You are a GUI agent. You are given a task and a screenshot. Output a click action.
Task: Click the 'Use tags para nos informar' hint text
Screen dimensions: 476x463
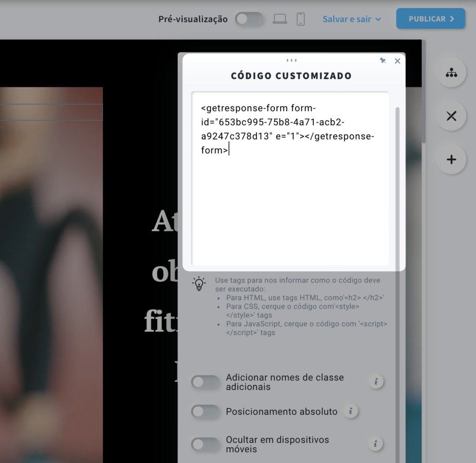click(297, 284)
